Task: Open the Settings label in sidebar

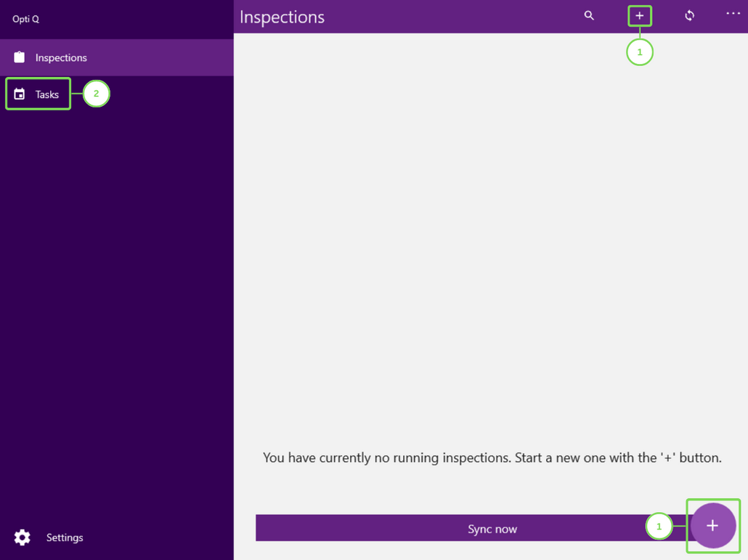Action: coord(65,537)
